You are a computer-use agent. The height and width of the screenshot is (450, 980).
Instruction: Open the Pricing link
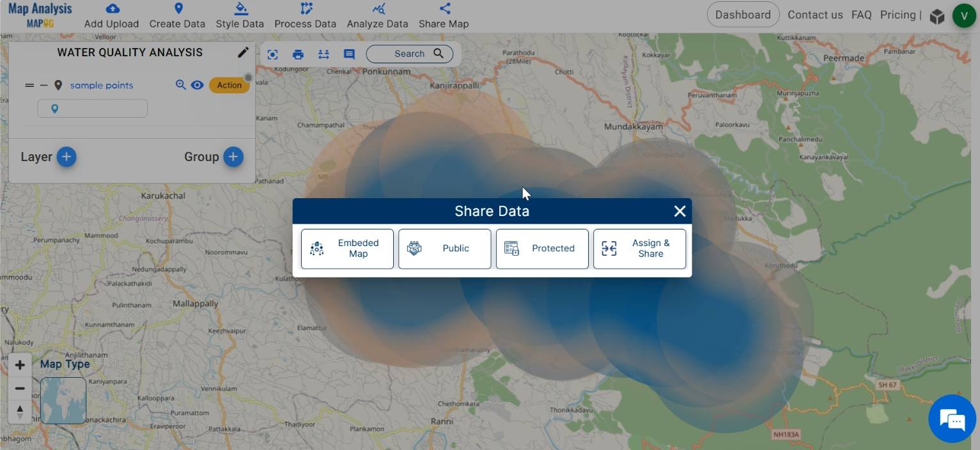click(898, 15)
